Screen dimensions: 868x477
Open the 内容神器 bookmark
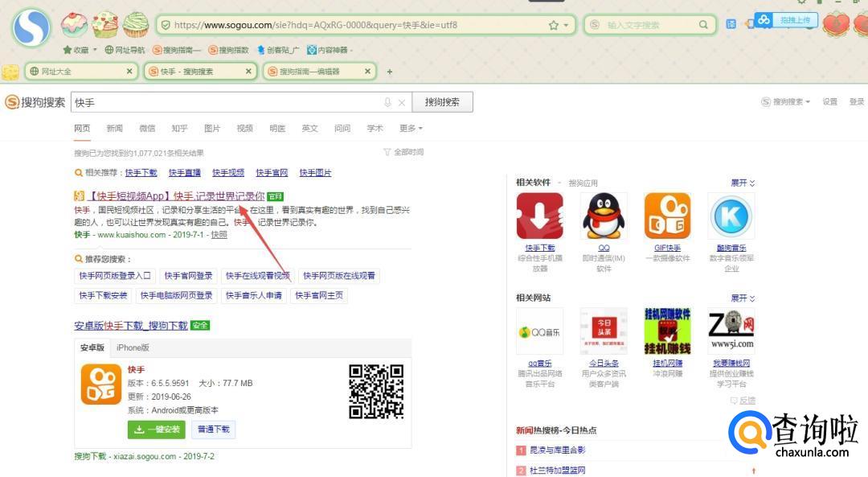point(328,50)
